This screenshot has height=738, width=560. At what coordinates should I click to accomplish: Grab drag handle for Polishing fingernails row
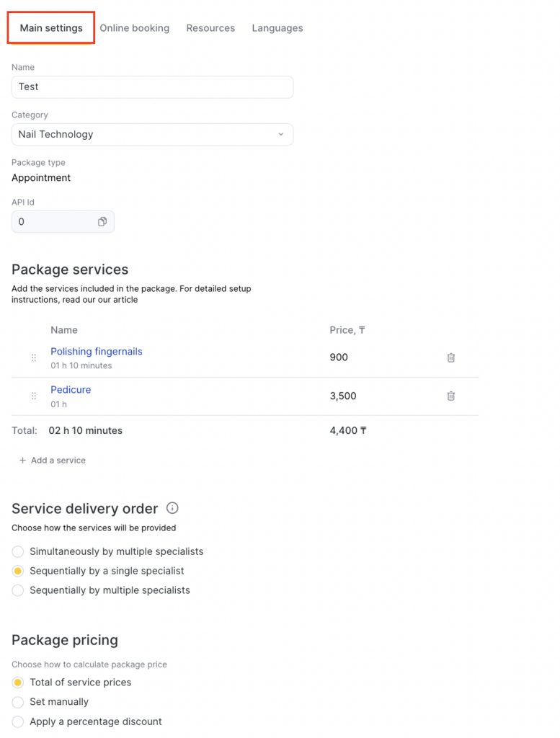coord(34,357)
